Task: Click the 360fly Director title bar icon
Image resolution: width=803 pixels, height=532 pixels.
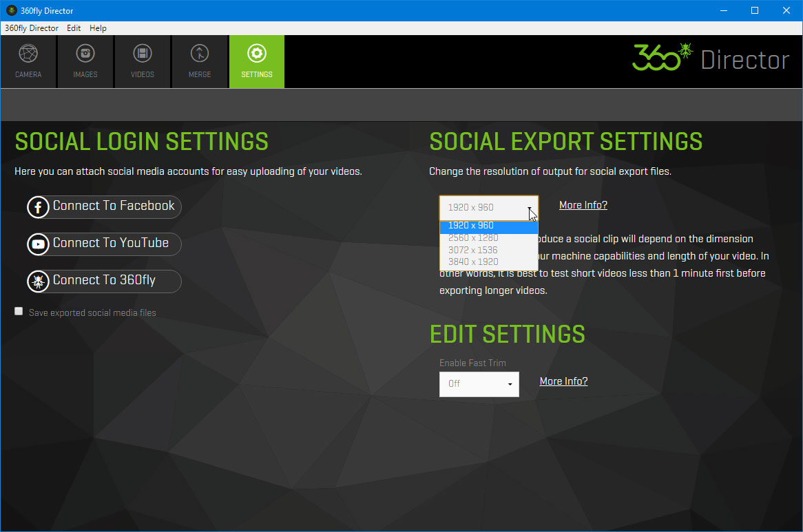Action: [x=11, y=10]
